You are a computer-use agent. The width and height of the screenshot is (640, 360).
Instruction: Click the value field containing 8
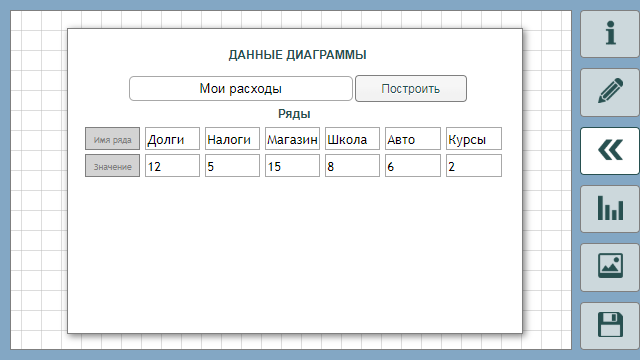352,166
